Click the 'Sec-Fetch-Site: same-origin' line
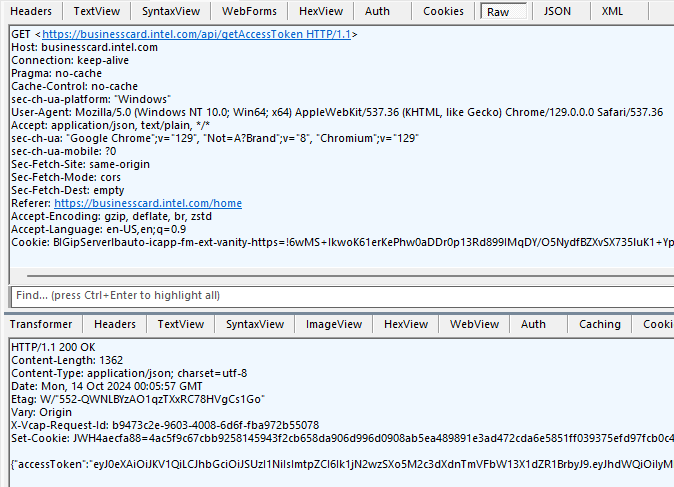Viewport: 674px width, 487px height. (80, 164)
